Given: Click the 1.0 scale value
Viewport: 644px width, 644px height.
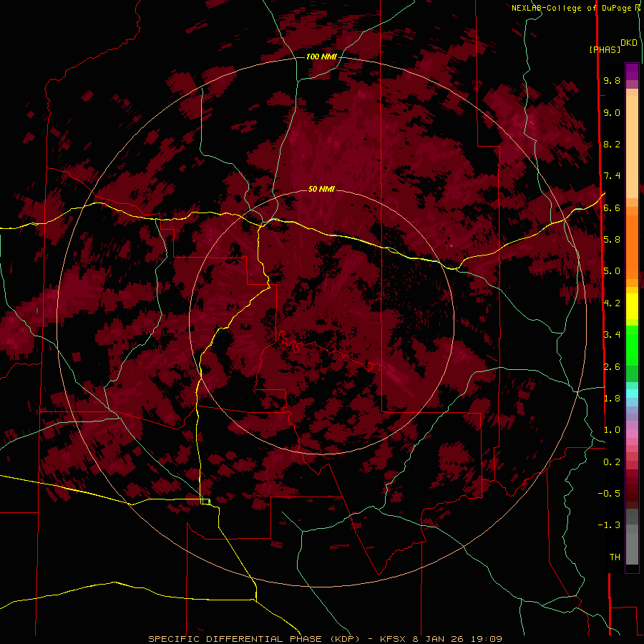Looking at the screenshot, I should pos(612,430).
